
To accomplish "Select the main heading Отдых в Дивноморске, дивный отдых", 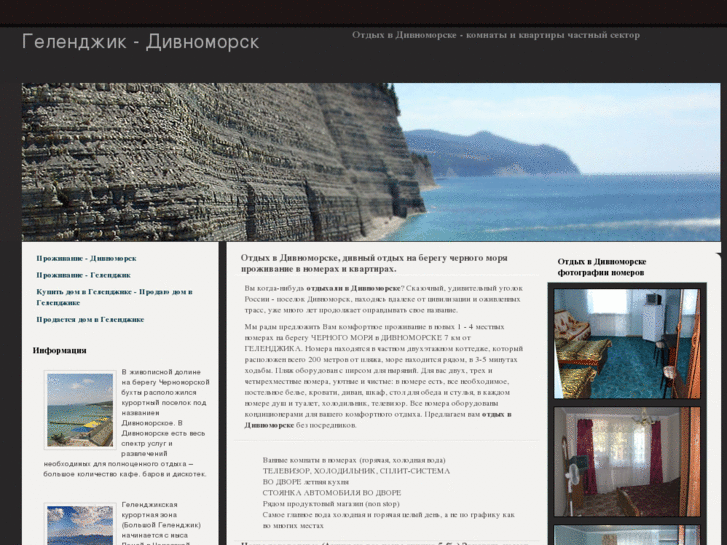I will click(374, 263).
